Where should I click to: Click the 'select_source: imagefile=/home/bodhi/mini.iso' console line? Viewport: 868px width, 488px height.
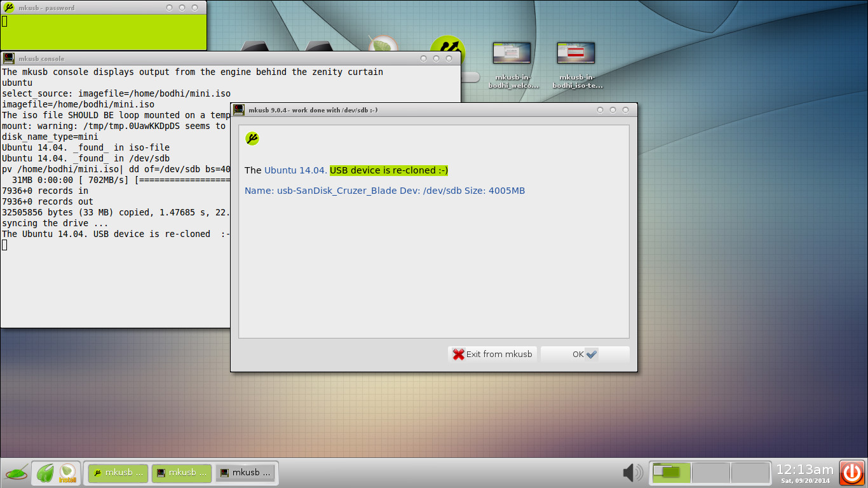click(116, 93)
